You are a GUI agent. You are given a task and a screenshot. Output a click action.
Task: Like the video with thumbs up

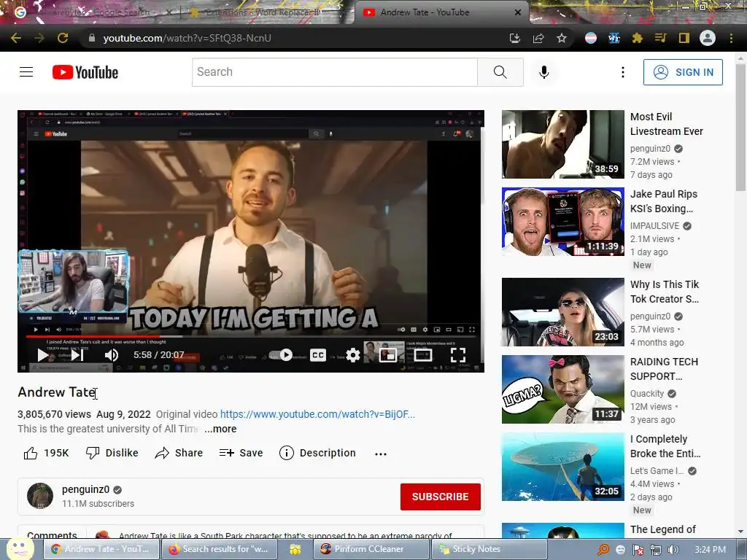click(46, 453)
